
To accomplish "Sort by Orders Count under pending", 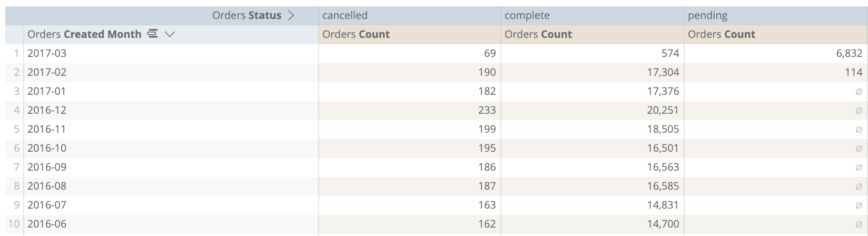I will pos(722,34).
